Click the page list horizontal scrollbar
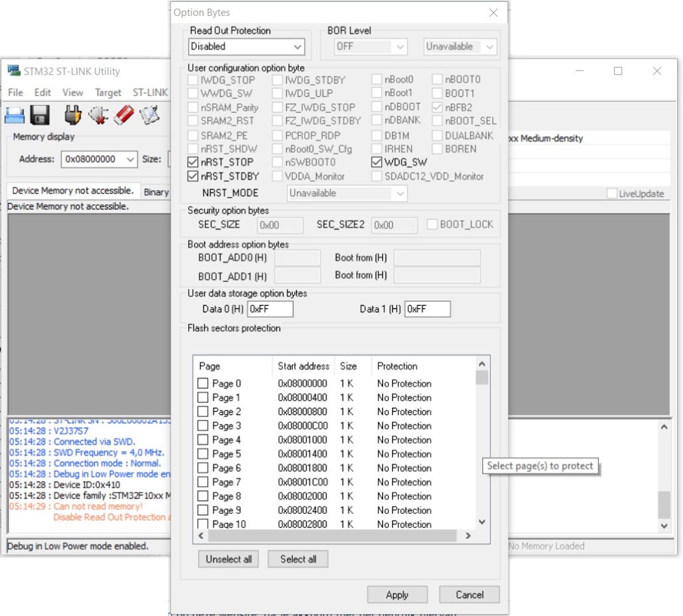This screenshot has height=616, width=683. click(332, 535)
